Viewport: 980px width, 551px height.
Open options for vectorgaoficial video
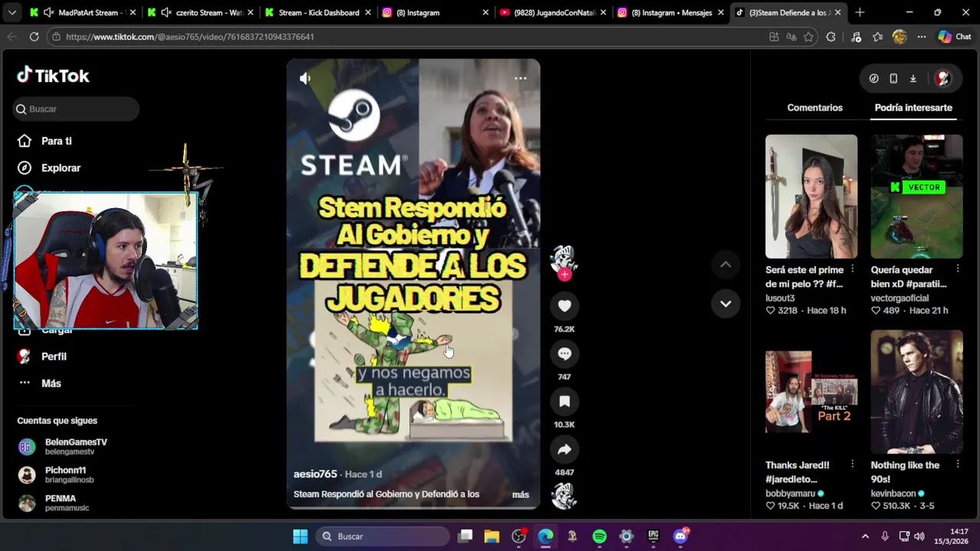pos(958,269)
